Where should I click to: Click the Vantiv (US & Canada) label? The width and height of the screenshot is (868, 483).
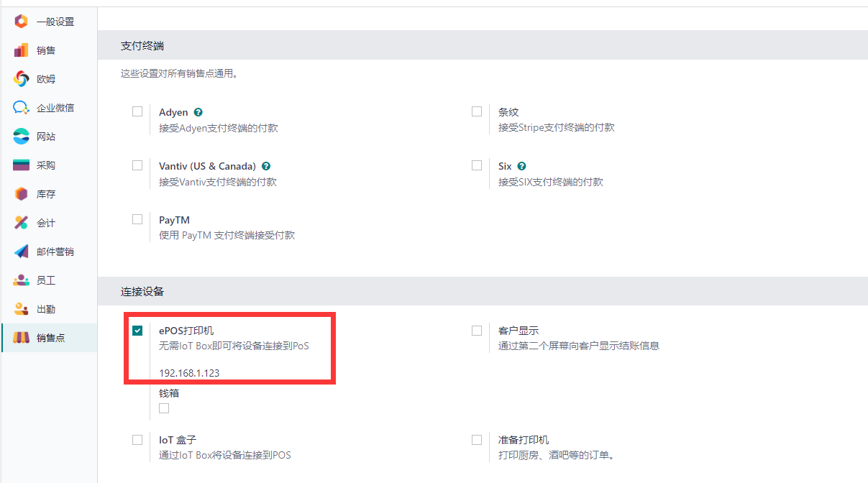207,166
